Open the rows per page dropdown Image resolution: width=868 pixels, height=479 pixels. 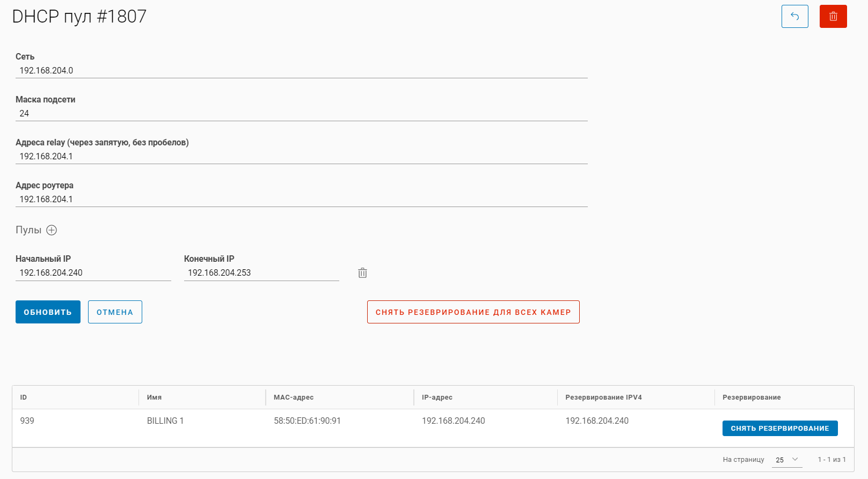click(x=787, y=460)
